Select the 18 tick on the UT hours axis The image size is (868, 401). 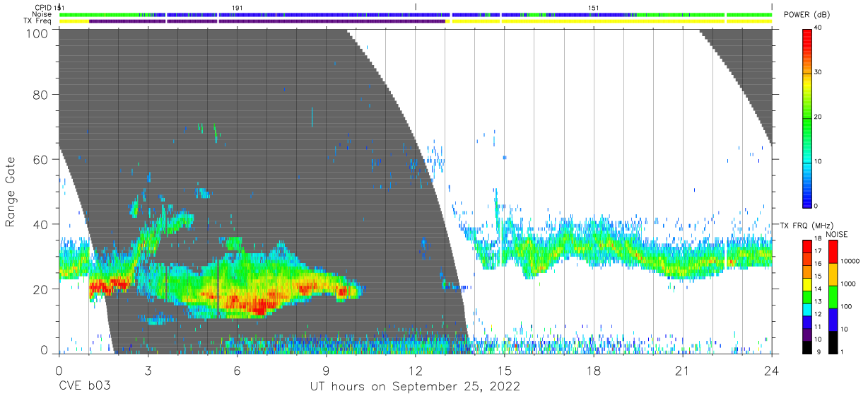pos(594,371)
